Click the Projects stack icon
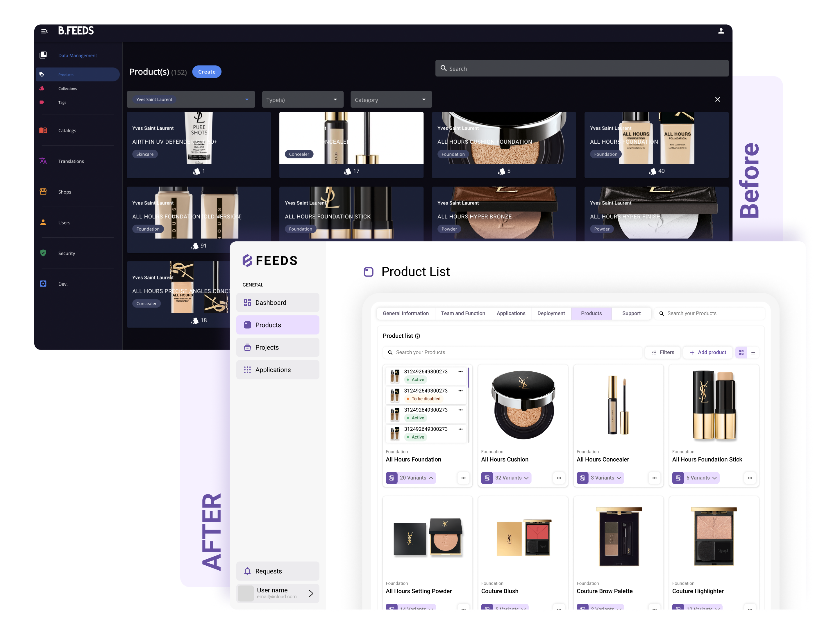The image size is (840, 634). 247,348
